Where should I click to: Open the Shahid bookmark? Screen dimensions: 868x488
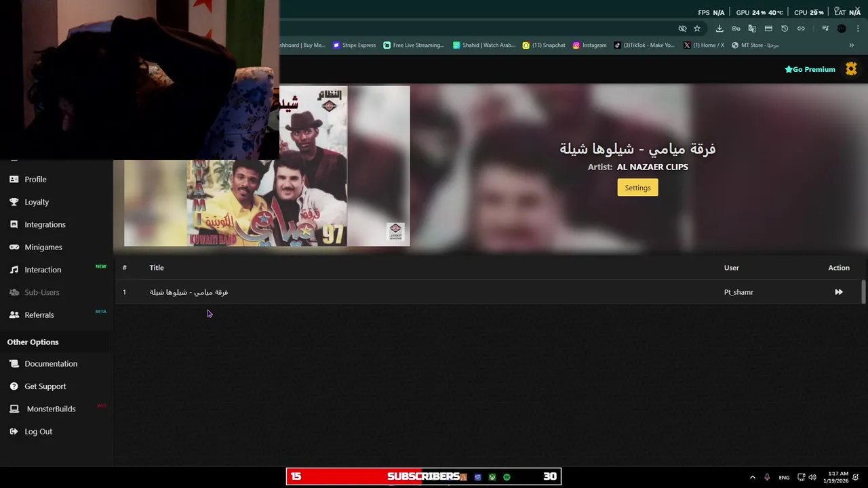click(x=484, y=45)
